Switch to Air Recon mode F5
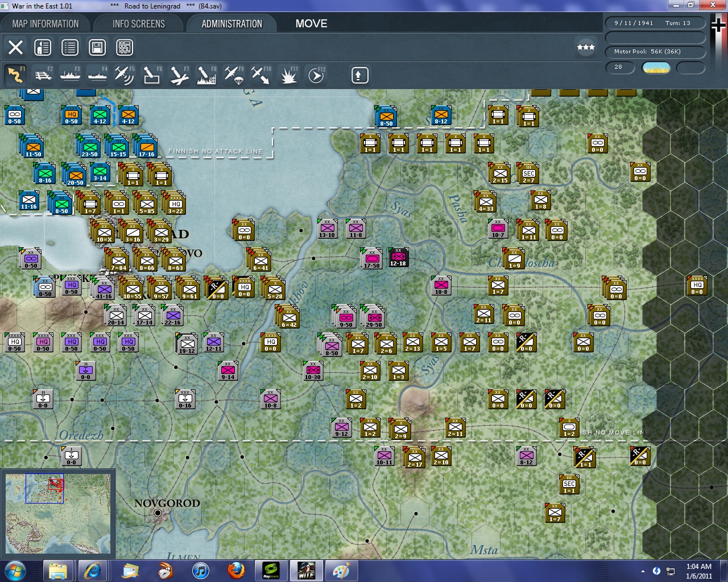728x582 pixels. click(x=125, y=75)
